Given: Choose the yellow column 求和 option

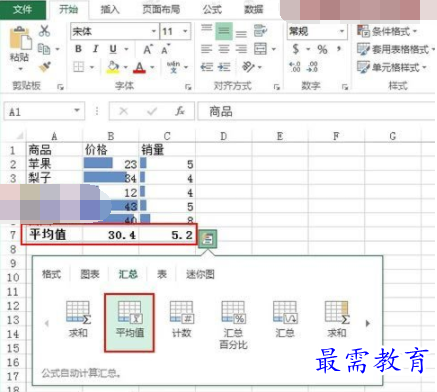Looking at the screenshot, I should [337, 319].
